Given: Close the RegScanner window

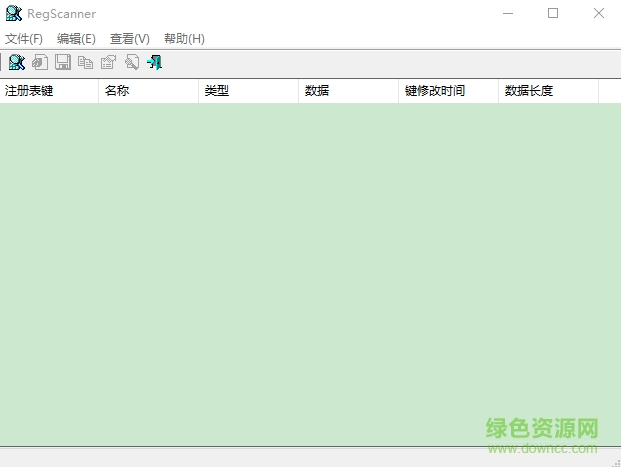Looking at the screenshot, I should pos(599,13).
